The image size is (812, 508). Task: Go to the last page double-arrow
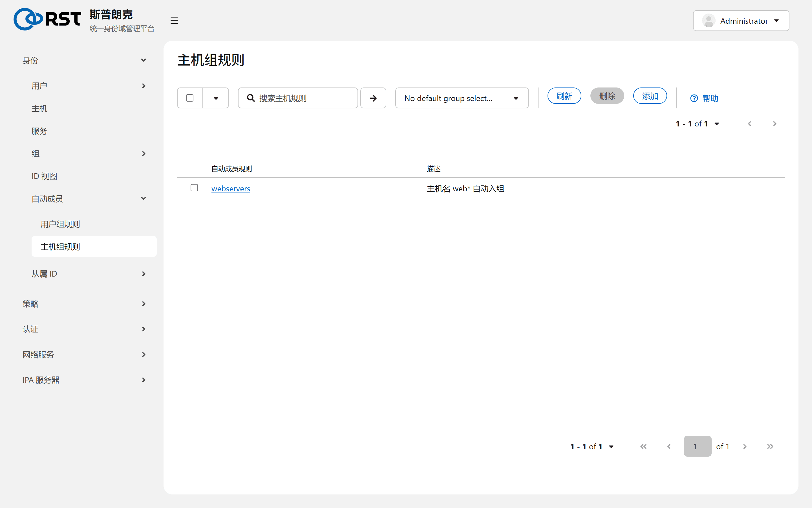770,446
